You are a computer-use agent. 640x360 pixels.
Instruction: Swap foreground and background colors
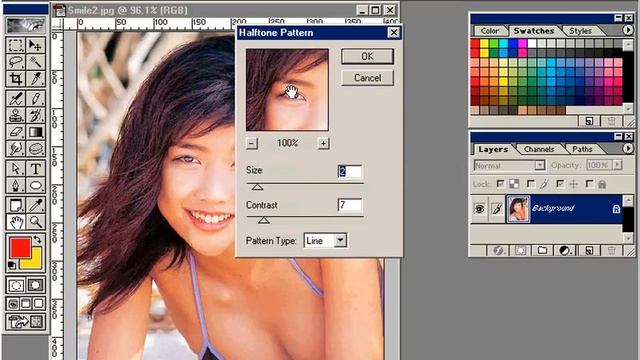pos(37,240)
